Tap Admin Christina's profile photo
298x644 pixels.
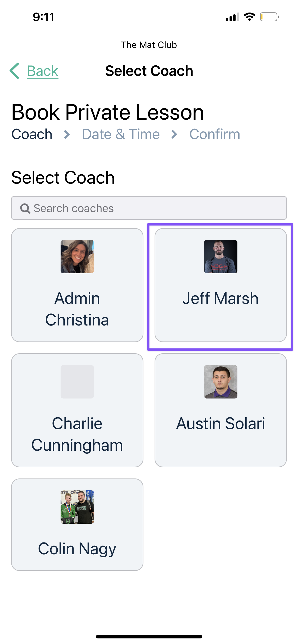point(77,256)
